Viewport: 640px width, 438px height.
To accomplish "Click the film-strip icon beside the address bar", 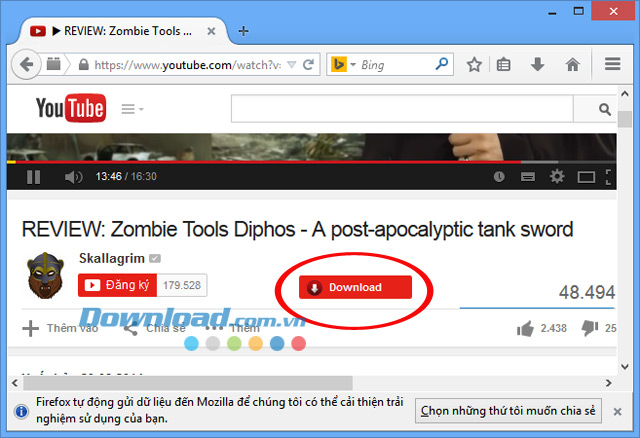I will (53, 64).
